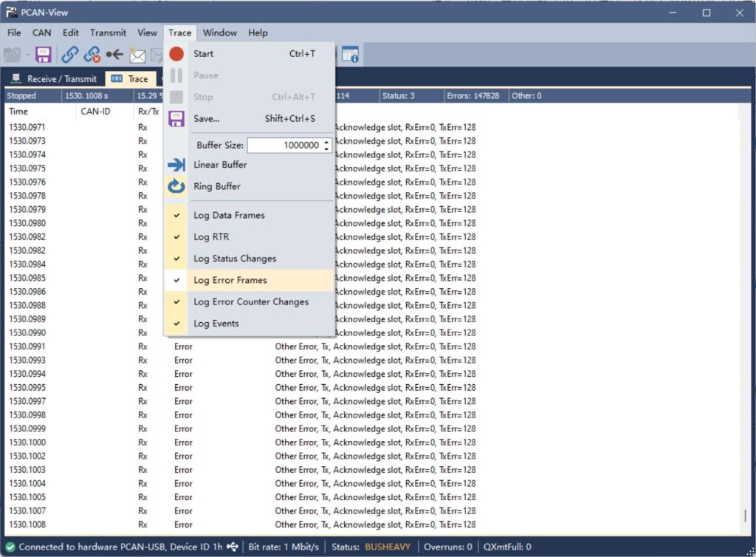Close the open Trace menu
756x557 pixels.
point(180,33)
